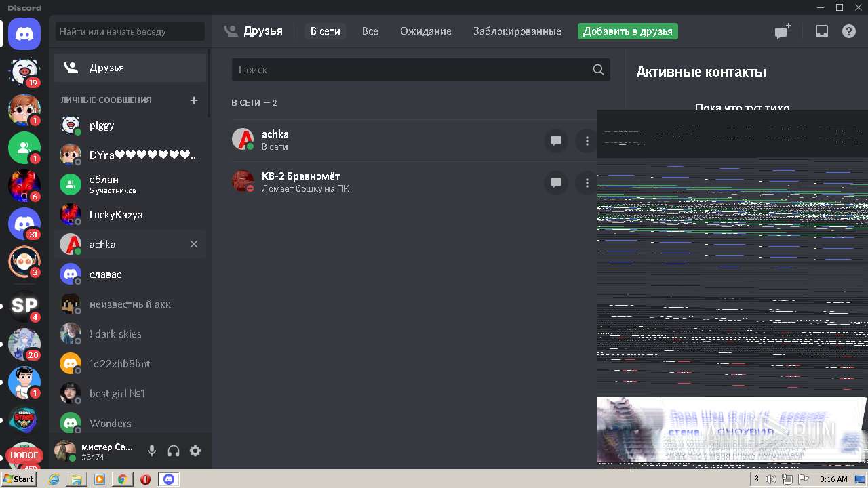The width and height of the screenshot is (868, 488).
Task: Open more options for КВ-2 Бревномёт
Action: pyautogui.click(x=587, y=182)
